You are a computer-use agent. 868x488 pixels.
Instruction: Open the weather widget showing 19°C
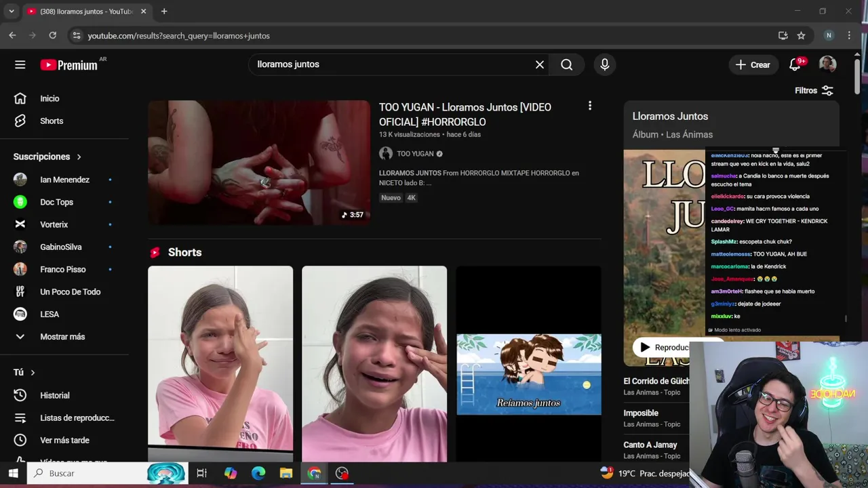[x=644, y=473]
